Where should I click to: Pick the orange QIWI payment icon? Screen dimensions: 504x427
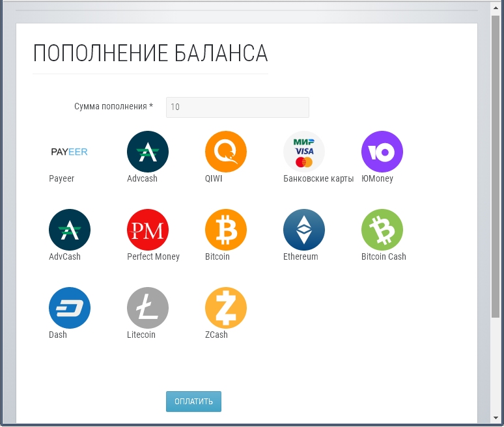226,152
